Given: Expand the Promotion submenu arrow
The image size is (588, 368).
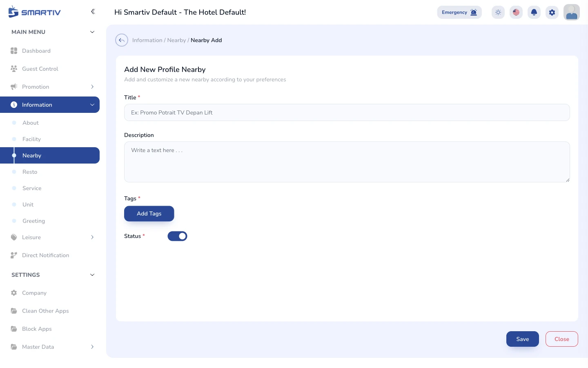Looking at the screenshot, I should (92, 87).
